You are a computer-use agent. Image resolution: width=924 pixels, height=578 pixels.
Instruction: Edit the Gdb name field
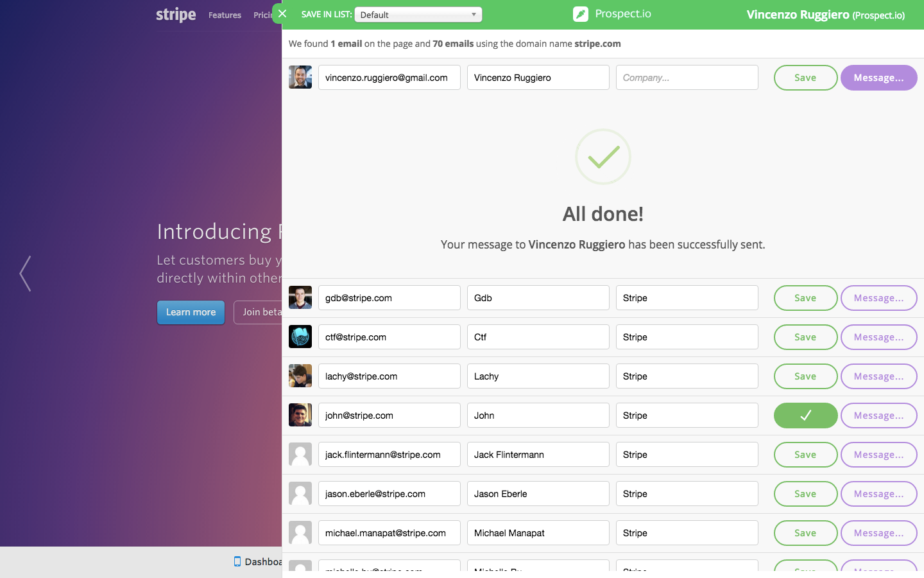point(538,298)
